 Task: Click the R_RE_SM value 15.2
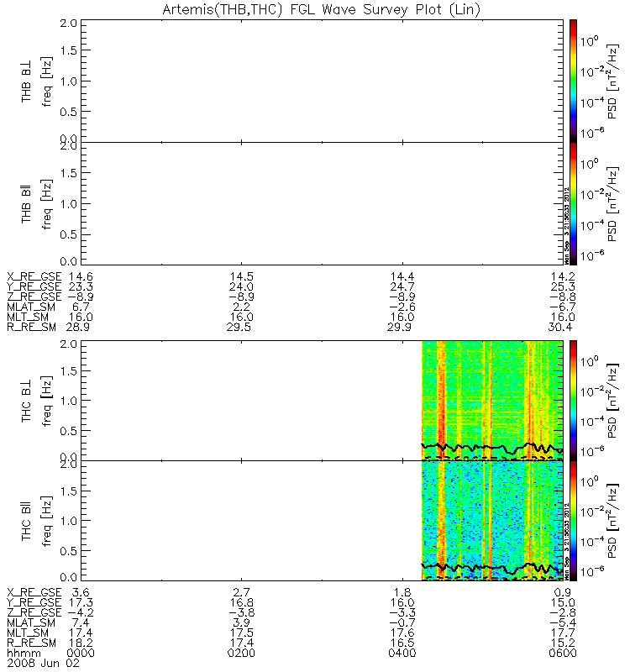[563, 643]
